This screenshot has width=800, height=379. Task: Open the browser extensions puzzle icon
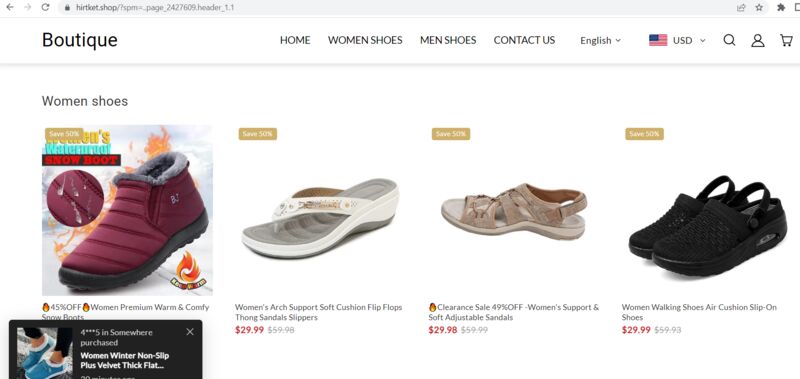coord(781,7)
